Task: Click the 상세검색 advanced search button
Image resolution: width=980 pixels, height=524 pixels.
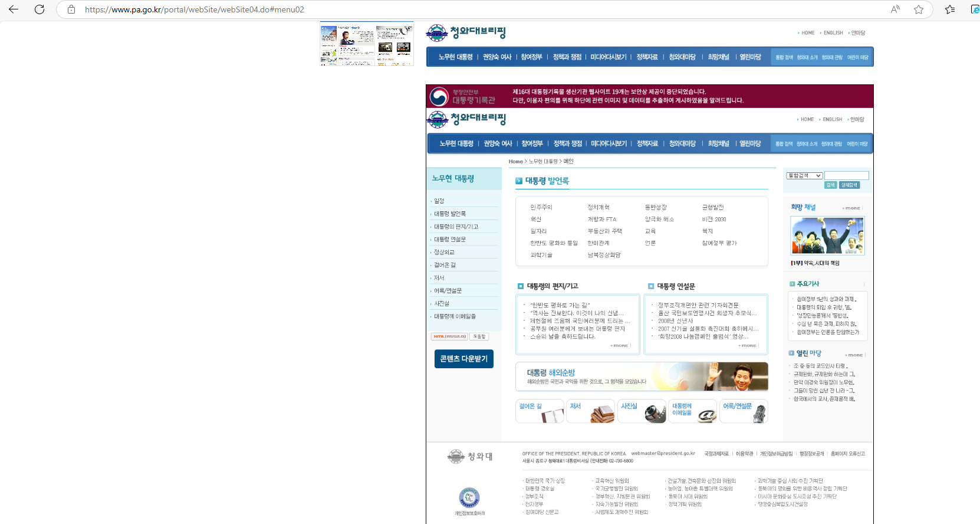Action: coord(849,185)
